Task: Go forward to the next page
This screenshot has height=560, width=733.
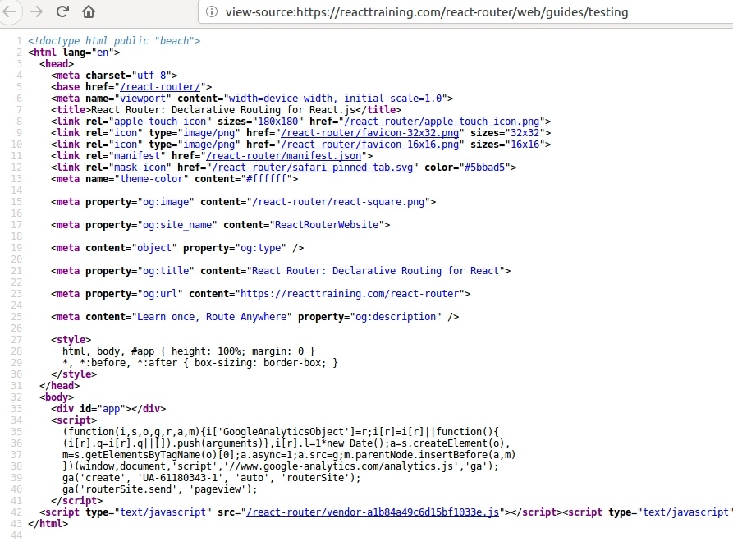Action: point(35,11)
